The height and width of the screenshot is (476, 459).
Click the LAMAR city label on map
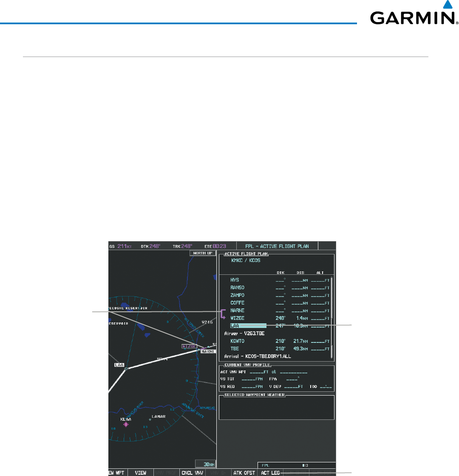click(x=159, y=416)
